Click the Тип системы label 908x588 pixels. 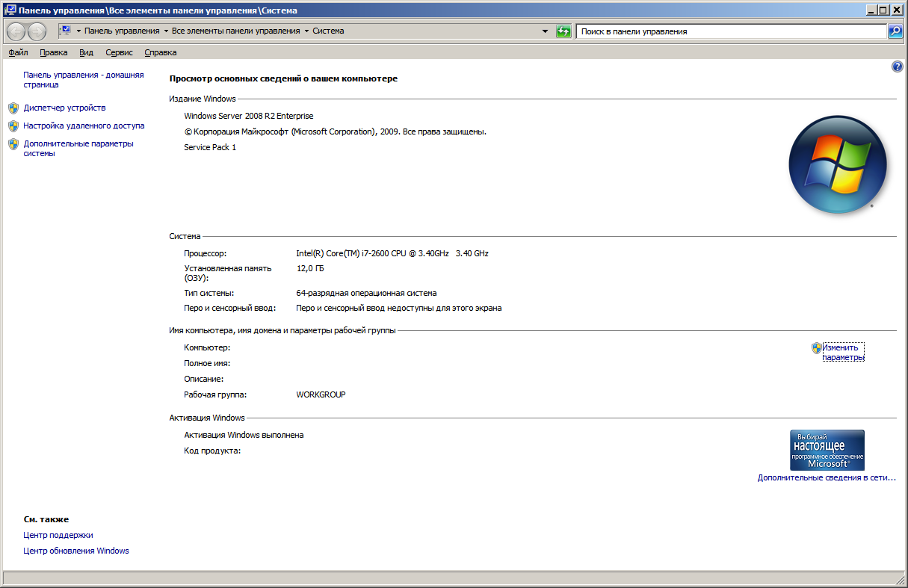tap(209, 293)
